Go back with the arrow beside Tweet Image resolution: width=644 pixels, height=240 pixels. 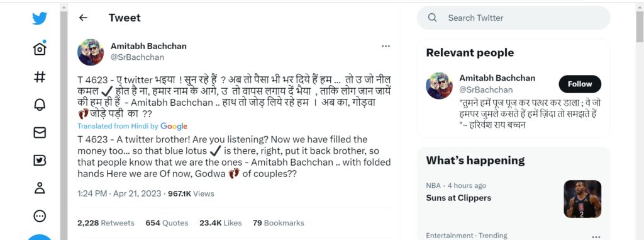[84, 18]
